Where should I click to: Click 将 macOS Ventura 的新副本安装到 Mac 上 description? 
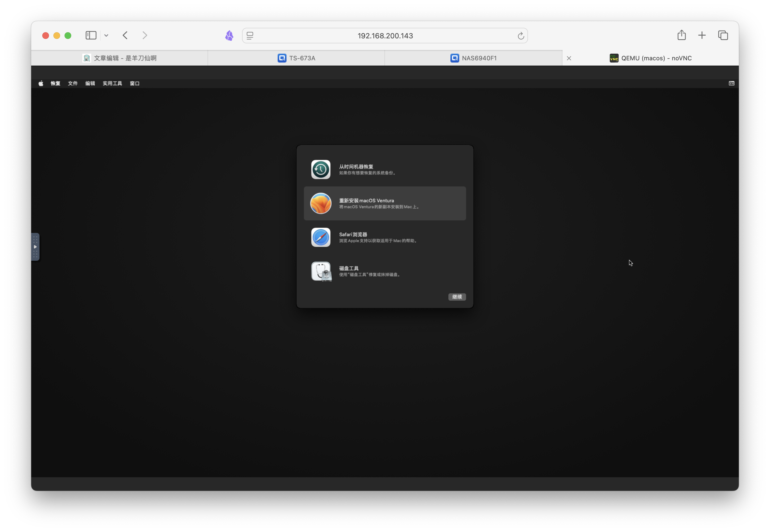point(379,207)
